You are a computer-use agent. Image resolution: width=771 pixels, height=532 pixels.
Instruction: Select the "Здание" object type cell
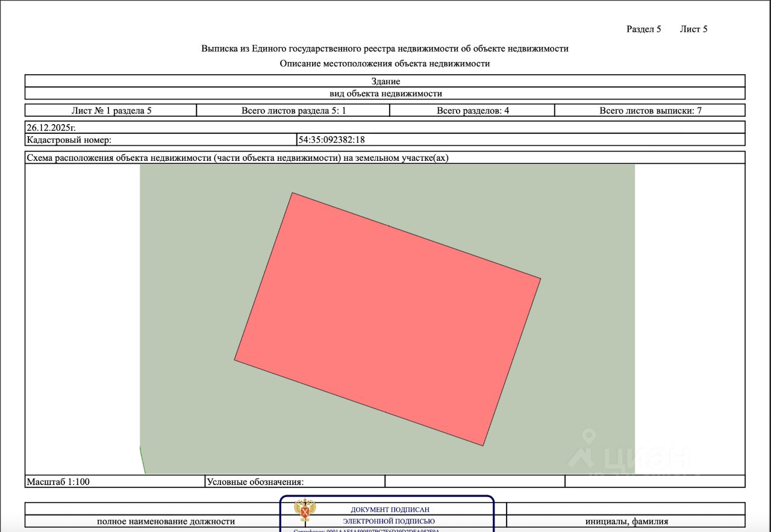(x=385, y=81)
